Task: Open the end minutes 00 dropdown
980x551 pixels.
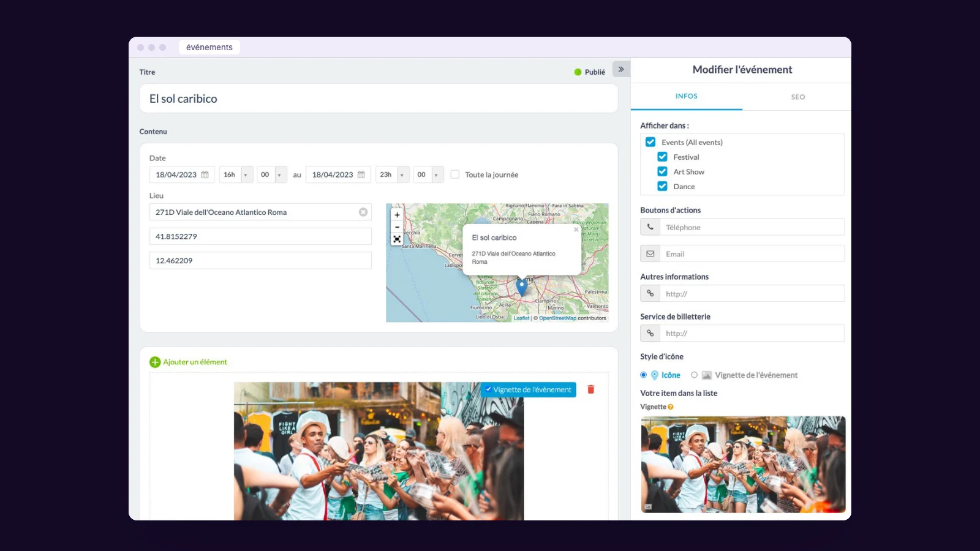Action: click(x=429, y=174)
